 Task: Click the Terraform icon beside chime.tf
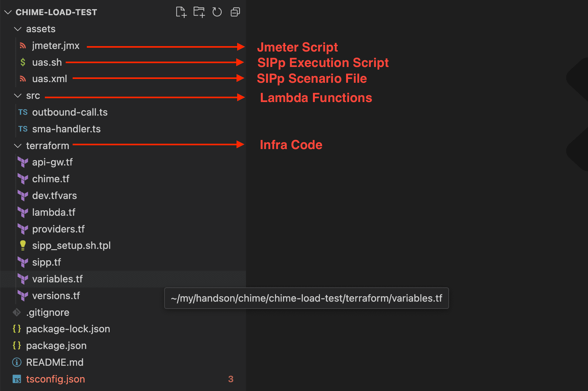[x=23, y=179]
